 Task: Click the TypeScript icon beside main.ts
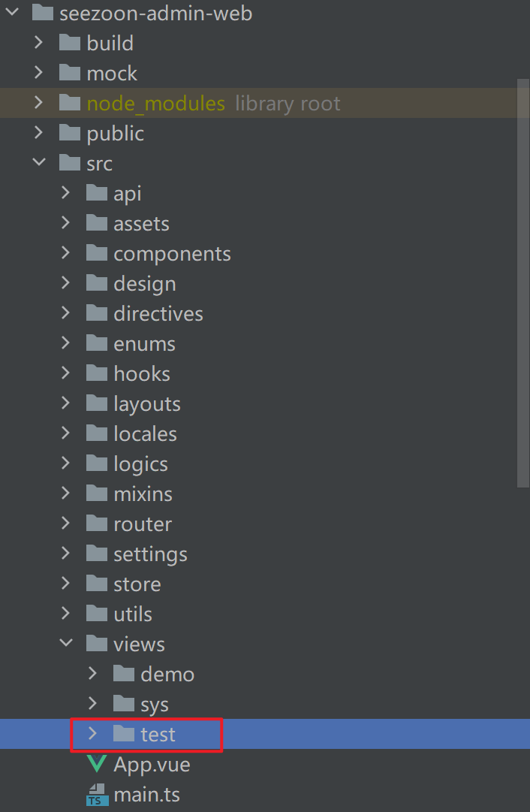pyautogui.click(x=97, y=795)
